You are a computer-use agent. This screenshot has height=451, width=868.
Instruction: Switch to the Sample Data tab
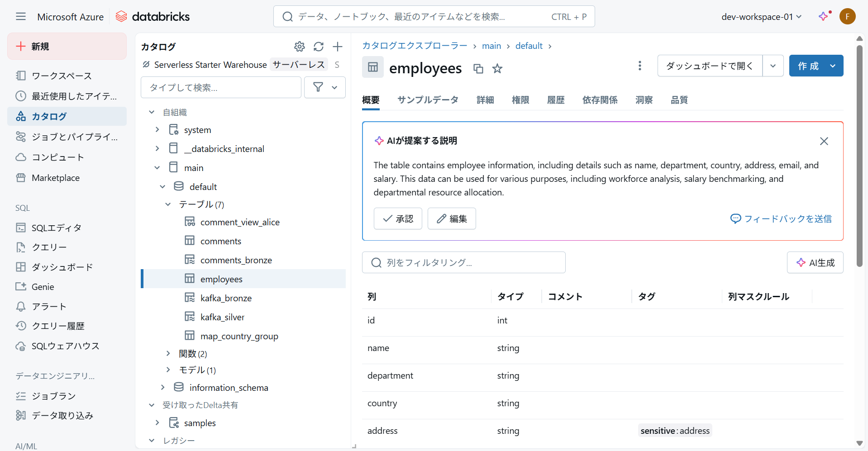428,100
